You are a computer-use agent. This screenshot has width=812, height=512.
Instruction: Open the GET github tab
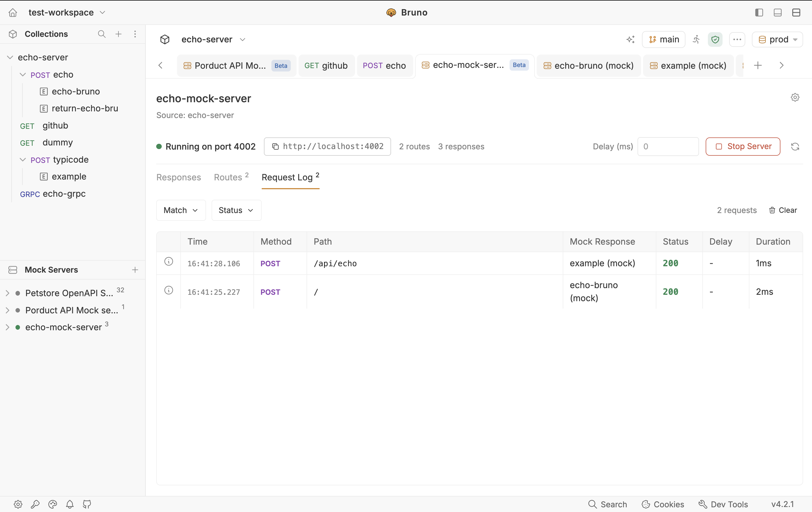point(326,65)
